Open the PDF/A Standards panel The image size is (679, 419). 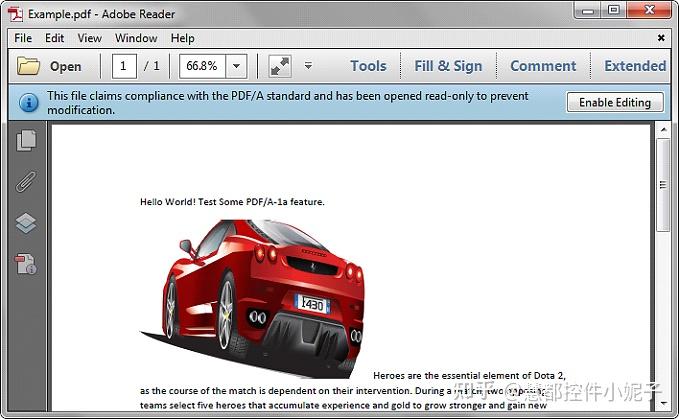pyautogui.click(x=26, y=264)
